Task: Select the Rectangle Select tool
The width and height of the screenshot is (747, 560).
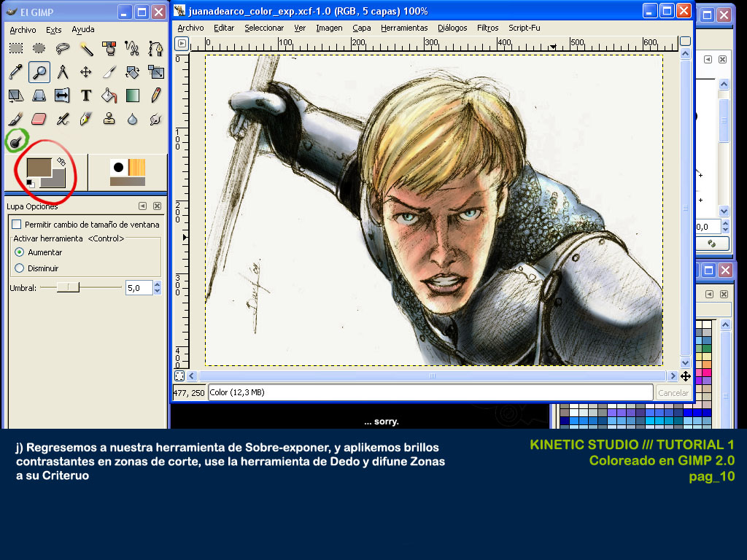Action: click(x=16, y=48)
